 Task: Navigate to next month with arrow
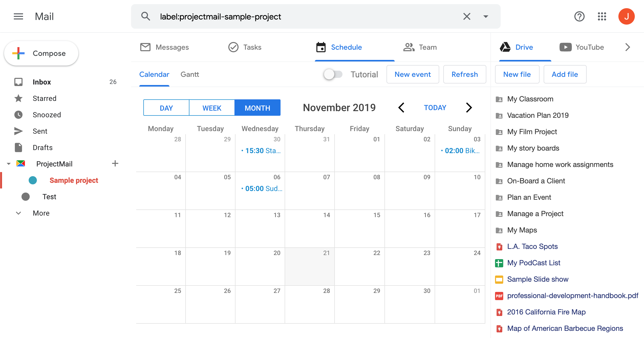point(468,107)
